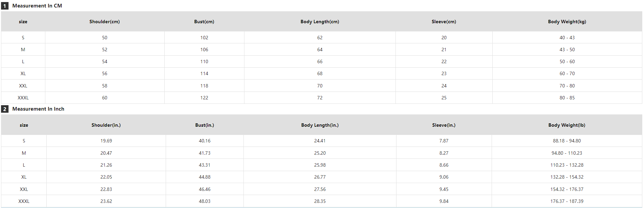Select the 48.03 bust value cell
The height and width of the screenshot is (208, 644).
pos(205,201)
